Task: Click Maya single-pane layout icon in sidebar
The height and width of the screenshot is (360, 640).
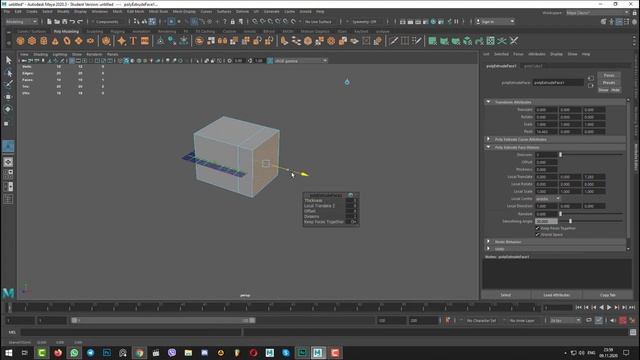Action: [8, 162]
